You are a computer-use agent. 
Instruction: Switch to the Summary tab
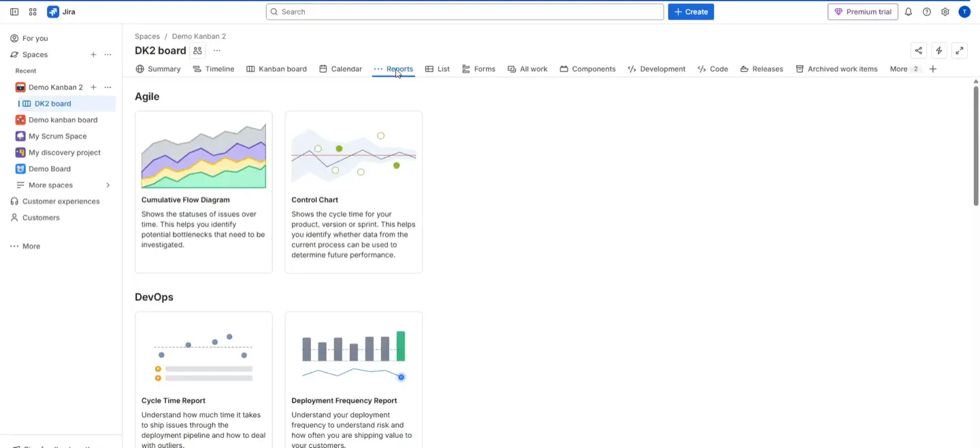pyautogui.click(x=158, y=69)
